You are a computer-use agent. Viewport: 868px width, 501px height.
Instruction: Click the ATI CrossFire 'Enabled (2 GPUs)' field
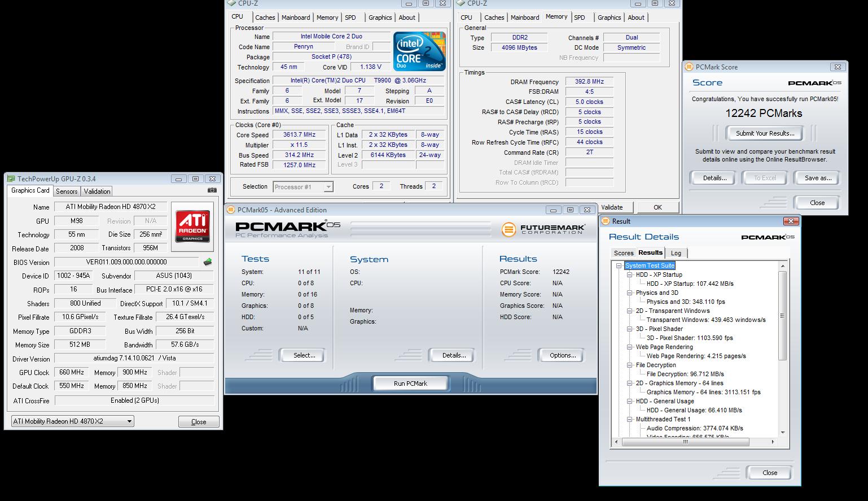click(134, 400)
